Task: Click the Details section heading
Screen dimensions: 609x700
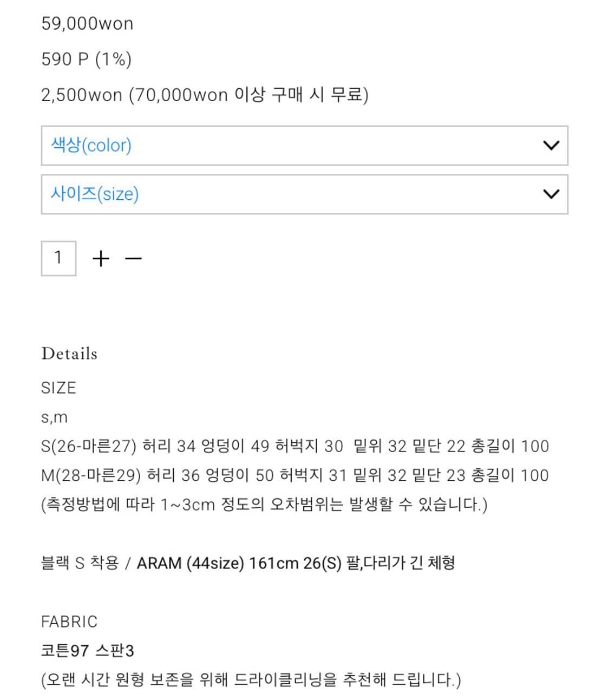Action: (69, 354)
